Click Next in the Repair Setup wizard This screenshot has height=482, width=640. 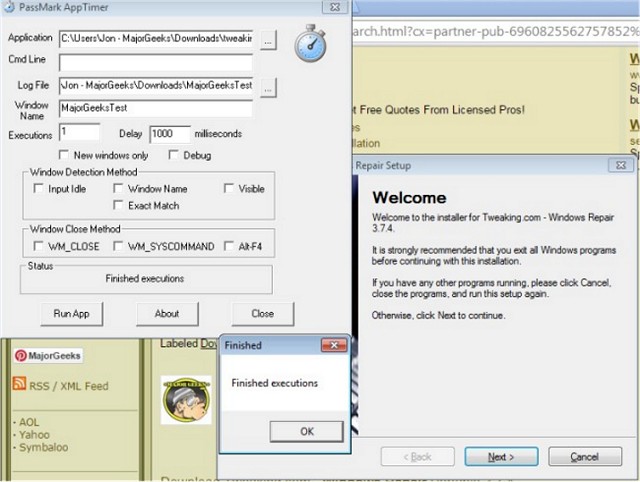tap(501, 457)
